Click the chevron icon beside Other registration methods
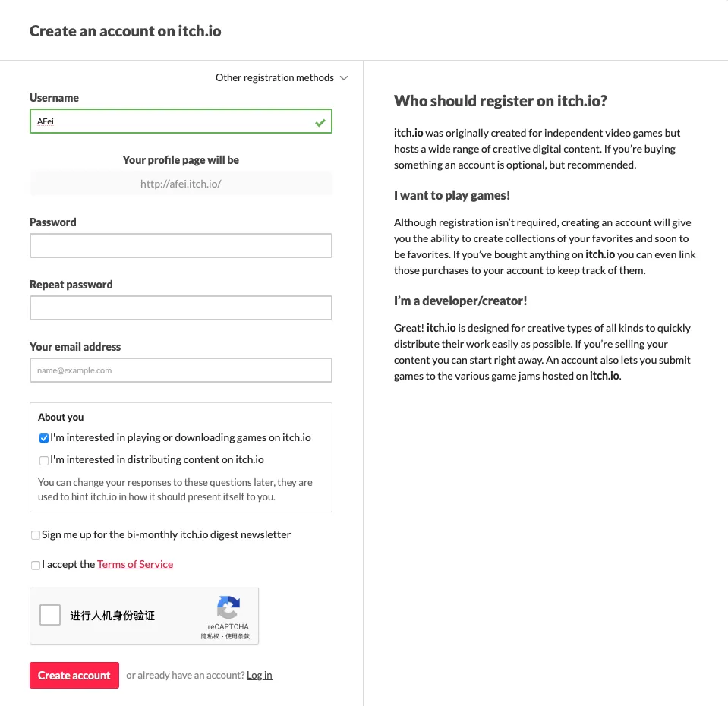 [x=344, y=78]
